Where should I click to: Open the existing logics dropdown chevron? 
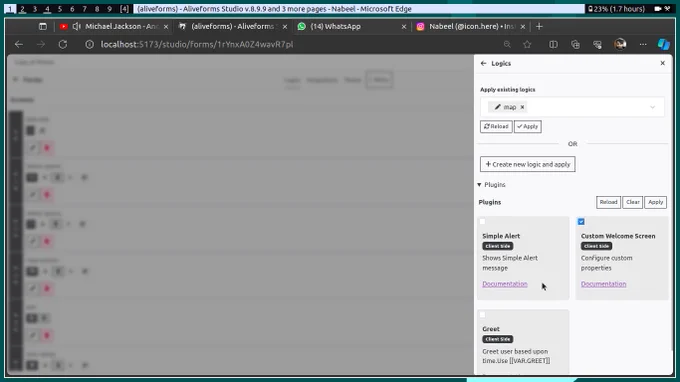652,107
